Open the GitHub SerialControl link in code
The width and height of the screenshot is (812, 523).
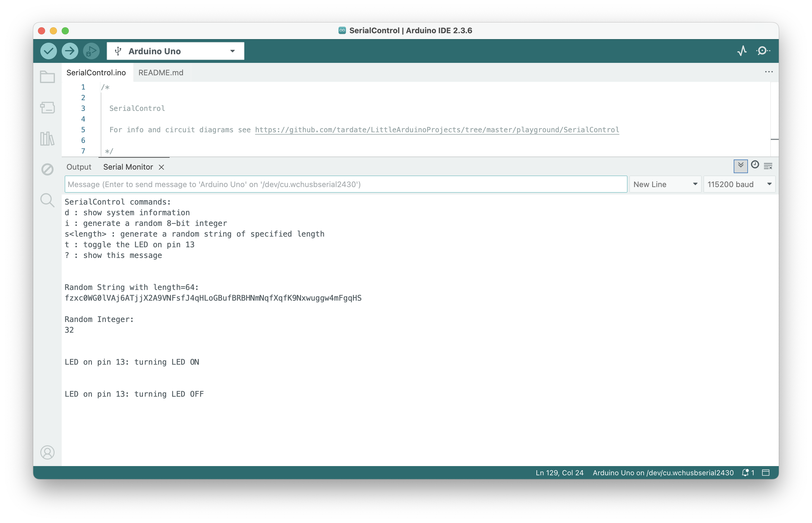(x=437, y=129)
